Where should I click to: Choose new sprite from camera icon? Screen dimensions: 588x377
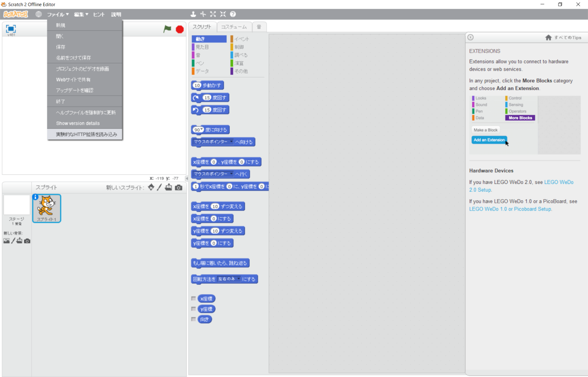pos(178,187)
